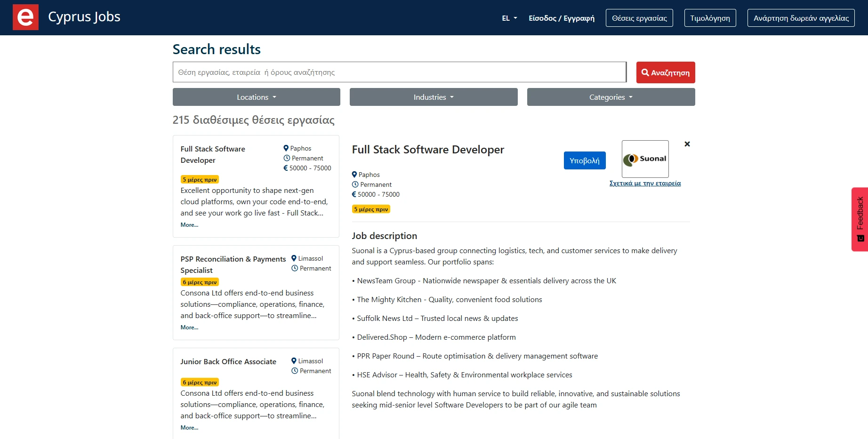
Task: Click the 50000 - 75000 salary in detail panel
Action: click(378, 194)
